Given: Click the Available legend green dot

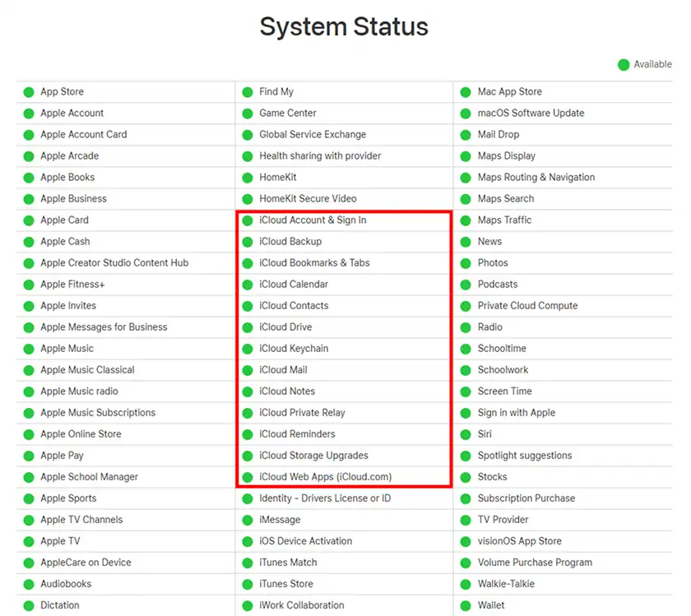Looking at the screenshot, I should [624, 65].
